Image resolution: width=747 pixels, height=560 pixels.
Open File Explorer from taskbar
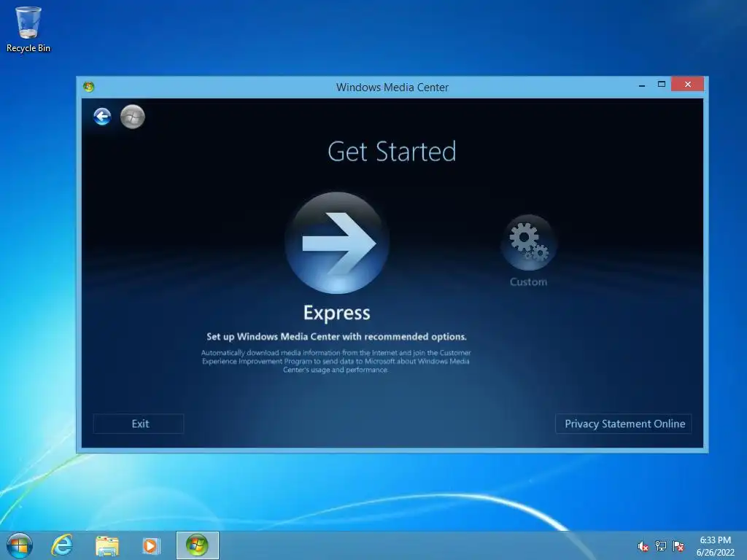click(107, 545)
